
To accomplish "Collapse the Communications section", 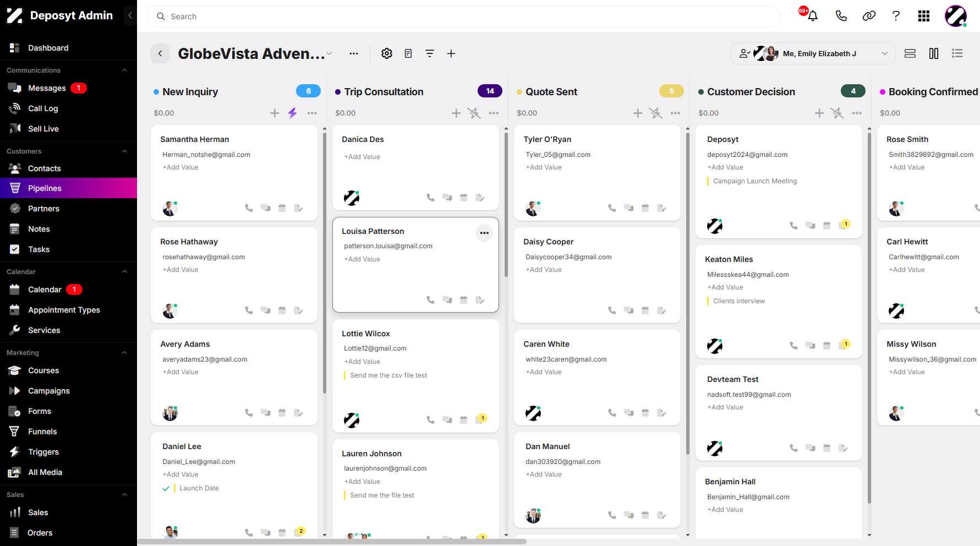I will pos(124,70).
